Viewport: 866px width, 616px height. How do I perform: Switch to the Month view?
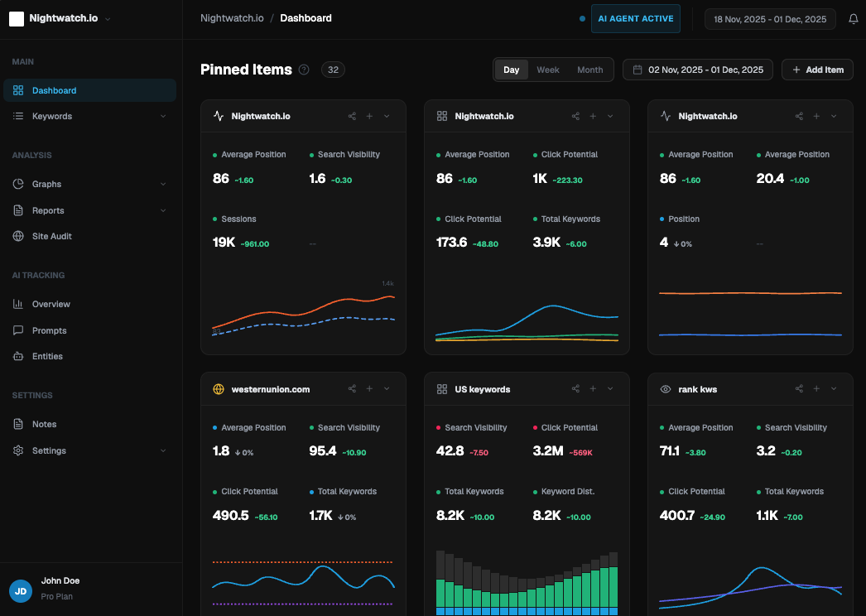(x=589, y=70)
